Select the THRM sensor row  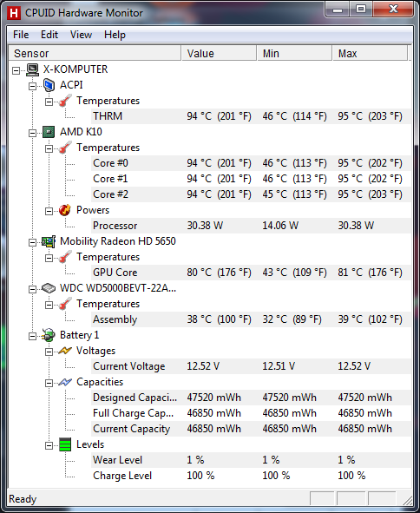click(x=251, y=116)
